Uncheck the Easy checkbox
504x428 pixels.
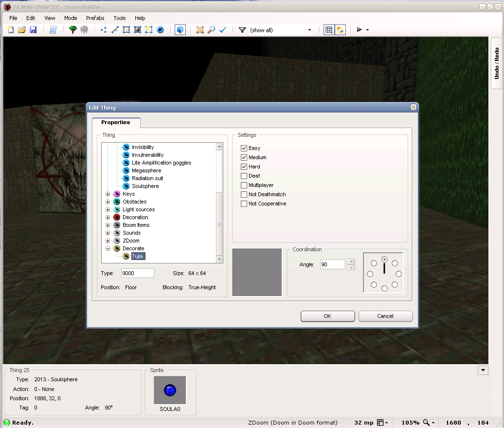click(x=244, y=149)
